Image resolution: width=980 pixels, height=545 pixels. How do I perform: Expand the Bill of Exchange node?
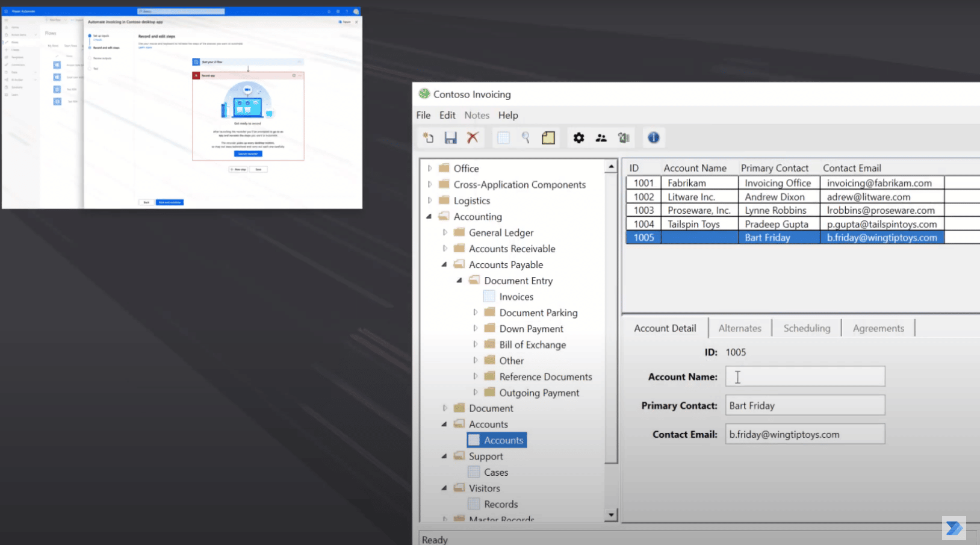pos(475,344)
